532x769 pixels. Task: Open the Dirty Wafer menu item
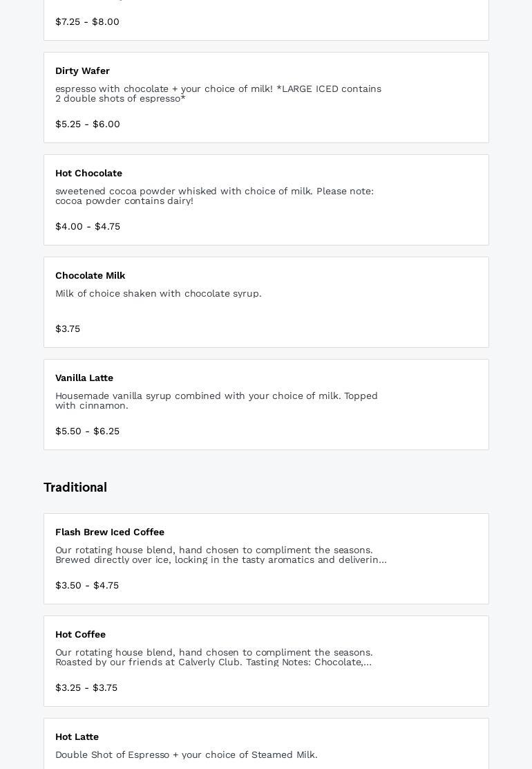82,71
